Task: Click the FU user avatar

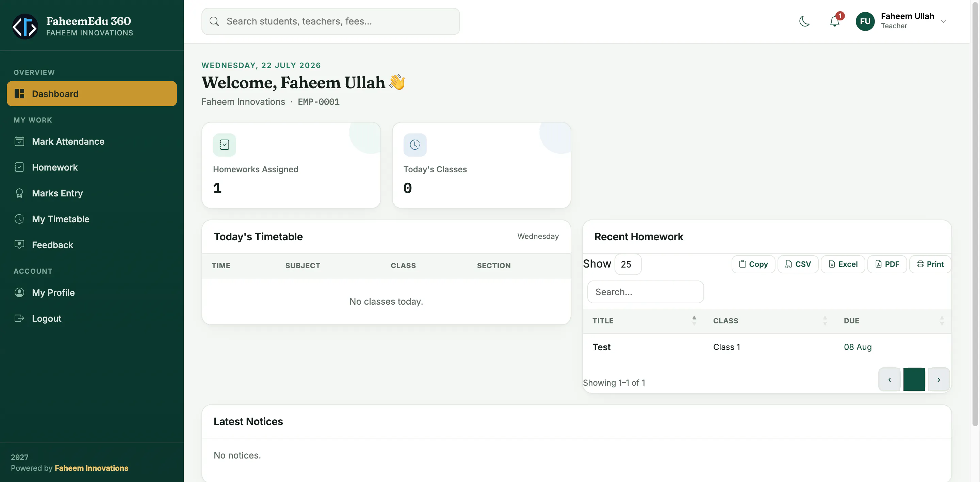Action: click(865, 21)
